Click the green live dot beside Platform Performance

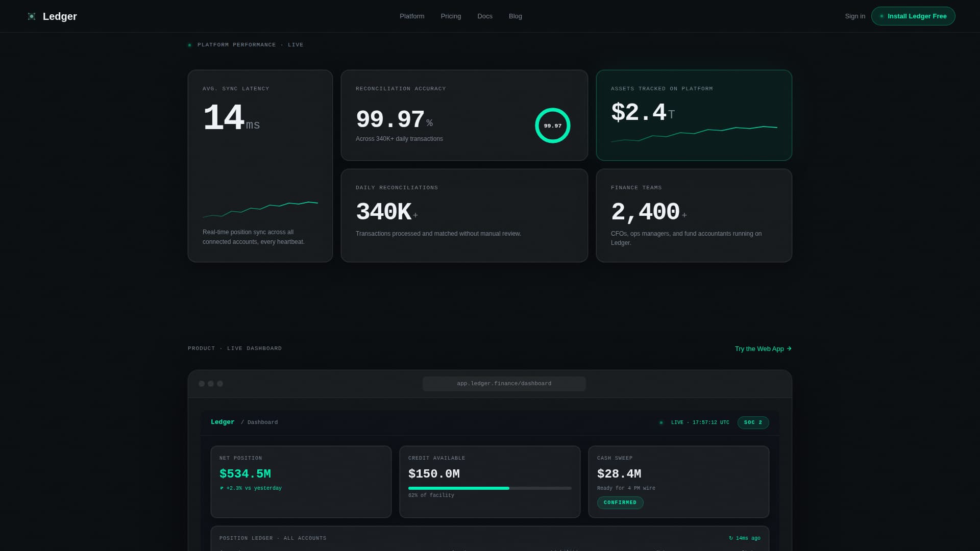(189, 45)
